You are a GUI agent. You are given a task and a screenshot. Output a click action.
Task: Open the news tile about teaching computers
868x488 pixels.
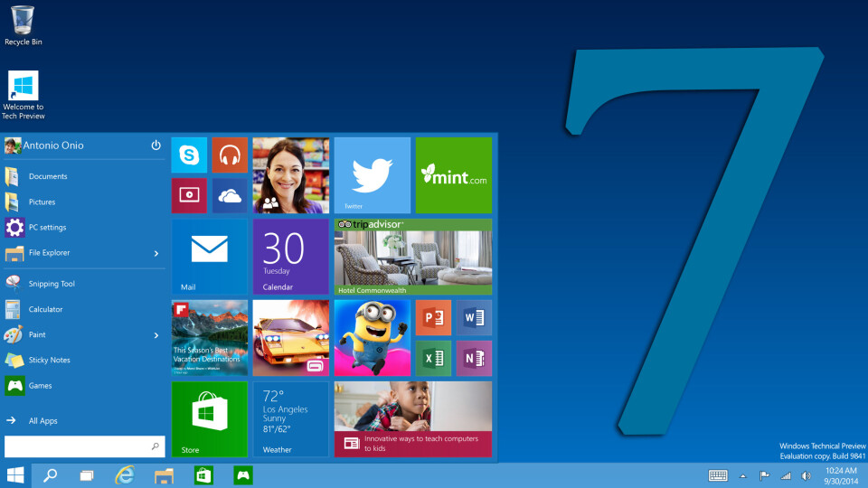tap(413, 419)
